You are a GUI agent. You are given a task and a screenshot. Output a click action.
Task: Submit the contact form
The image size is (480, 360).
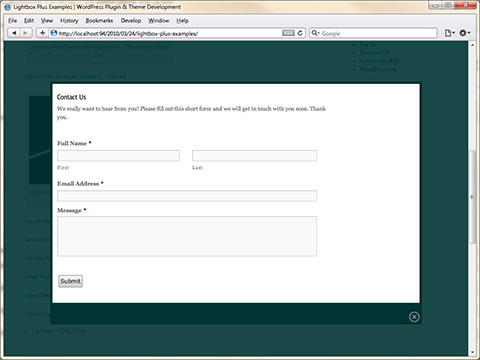[70, 281]
